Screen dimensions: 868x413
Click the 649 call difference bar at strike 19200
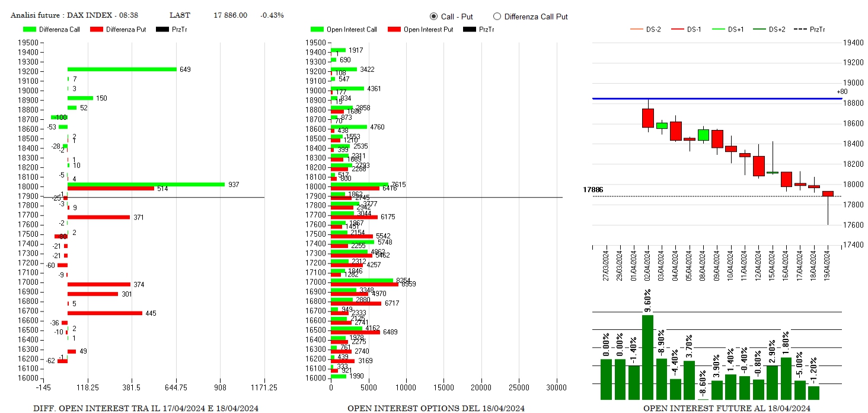click(122, 69)
